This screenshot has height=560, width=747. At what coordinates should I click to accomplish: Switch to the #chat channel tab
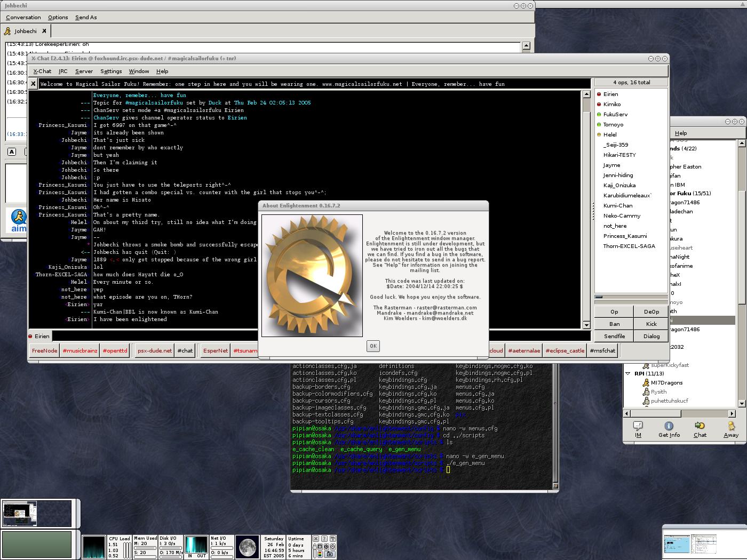coord(185,350)
